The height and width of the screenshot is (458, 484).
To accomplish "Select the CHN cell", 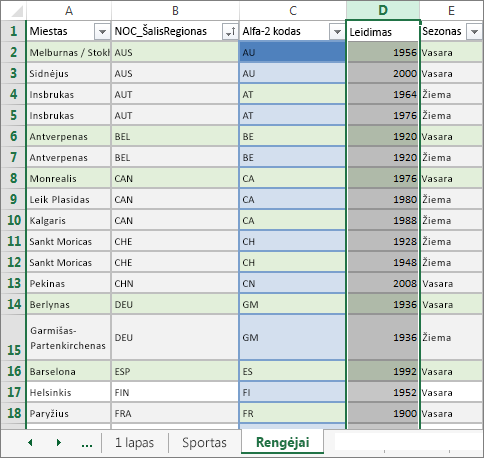I will click(175, 283).
